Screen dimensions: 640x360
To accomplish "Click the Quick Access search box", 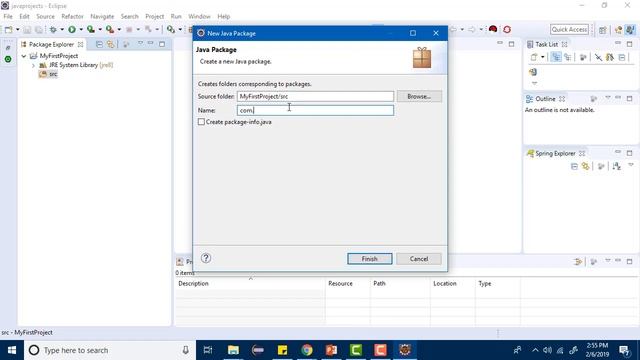I will coord(569,29).
